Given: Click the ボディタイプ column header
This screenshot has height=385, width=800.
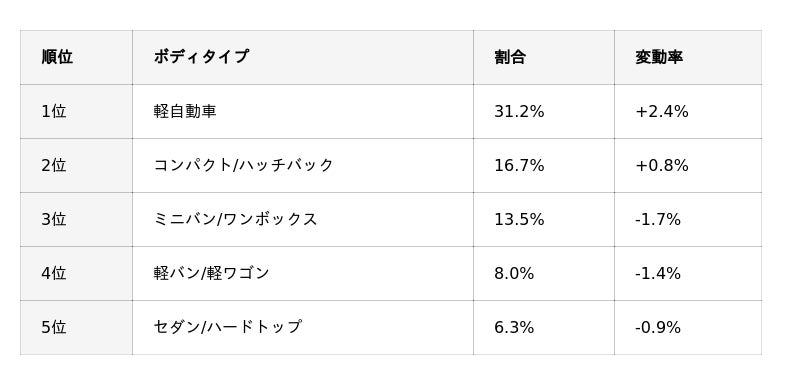Looking at the screenshot, I should 303,57.
